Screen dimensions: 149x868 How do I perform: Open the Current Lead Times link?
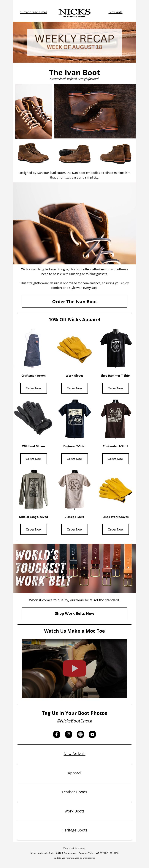coord(33,12)
